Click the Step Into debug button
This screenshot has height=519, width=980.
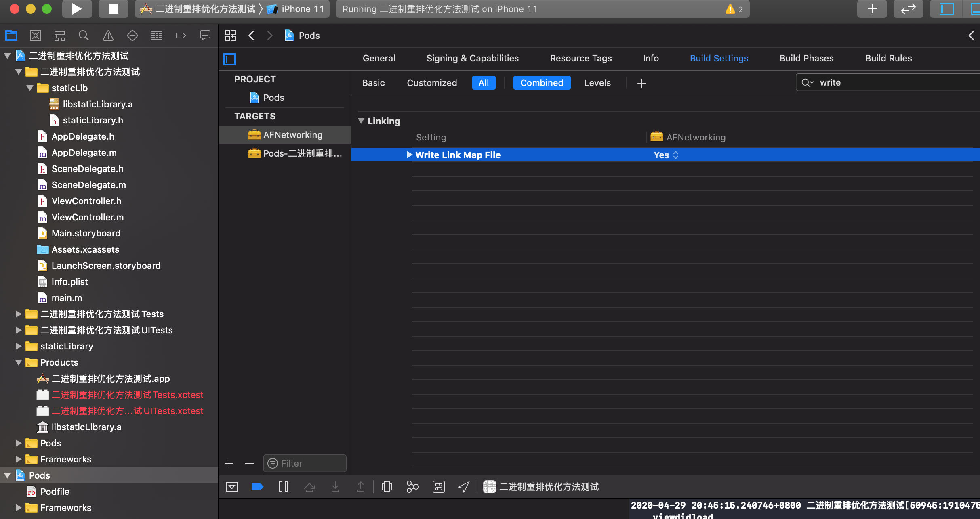point(335,487)
